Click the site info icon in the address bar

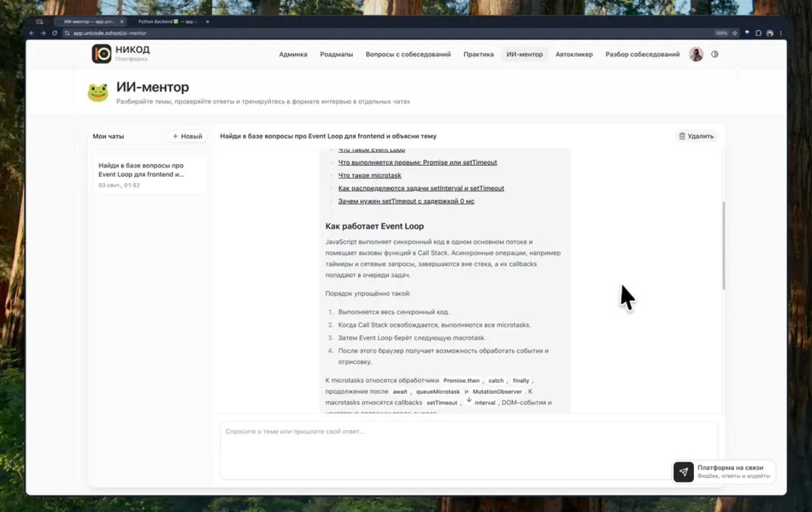pyautogui.click(x=67, y=33)
